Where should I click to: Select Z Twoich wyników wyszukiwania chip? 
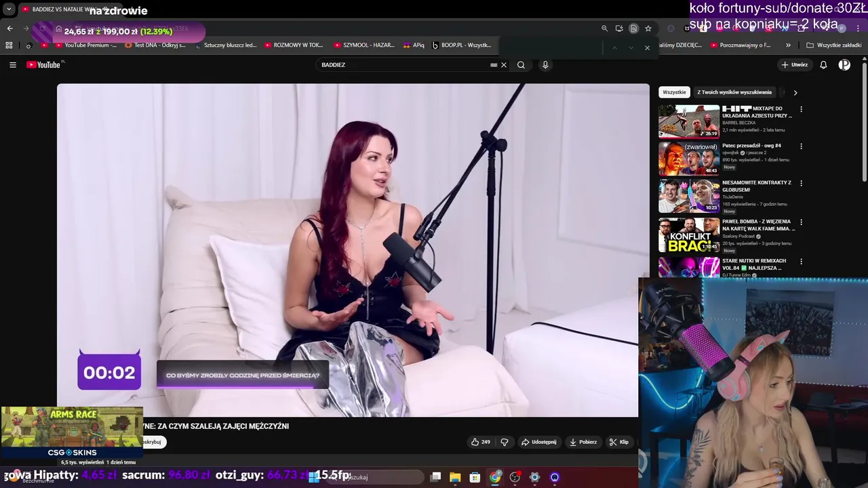[x=734, y=92]
